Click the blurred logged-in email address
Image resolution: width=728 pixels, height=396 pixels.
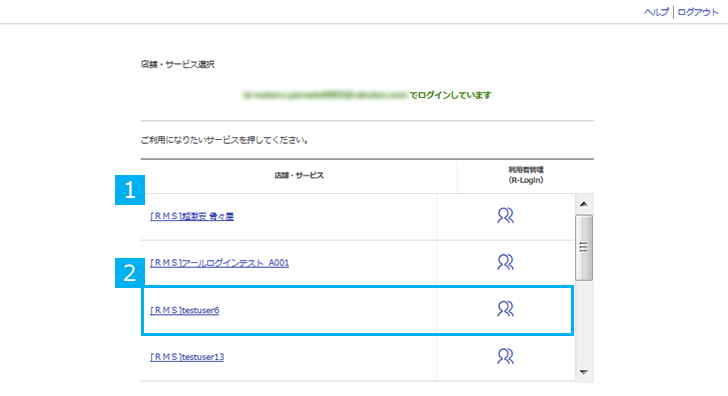tap(325, 95)
